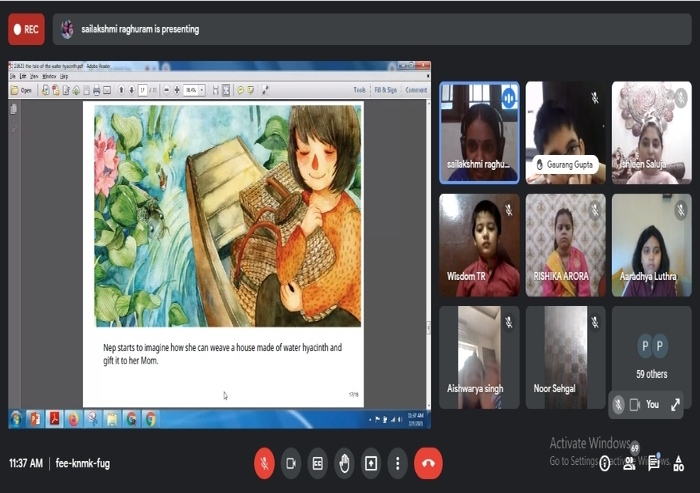This screenshot has height=493, width=700.
Task: Click the Open folder button in Reader toolbar
Action: 21,90
